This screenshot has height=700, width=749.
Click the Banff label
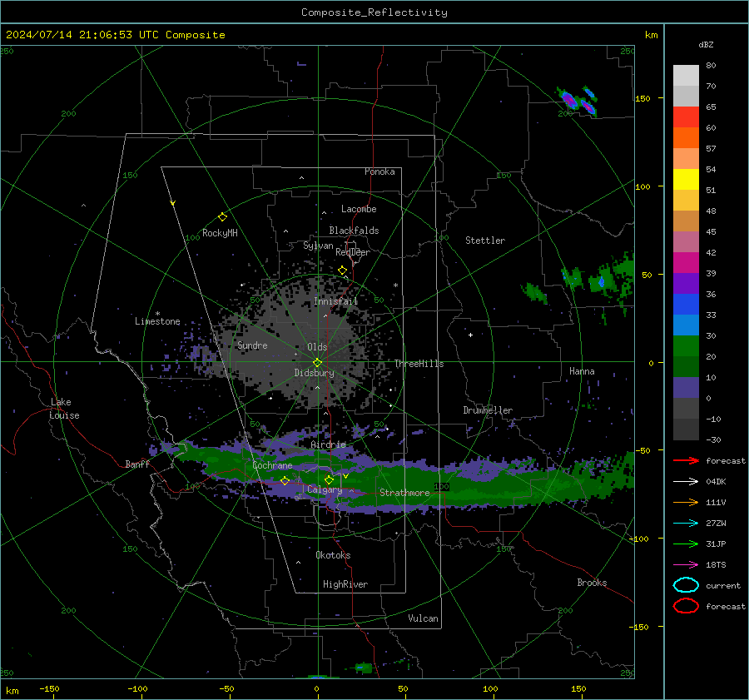tap(137, 464)
